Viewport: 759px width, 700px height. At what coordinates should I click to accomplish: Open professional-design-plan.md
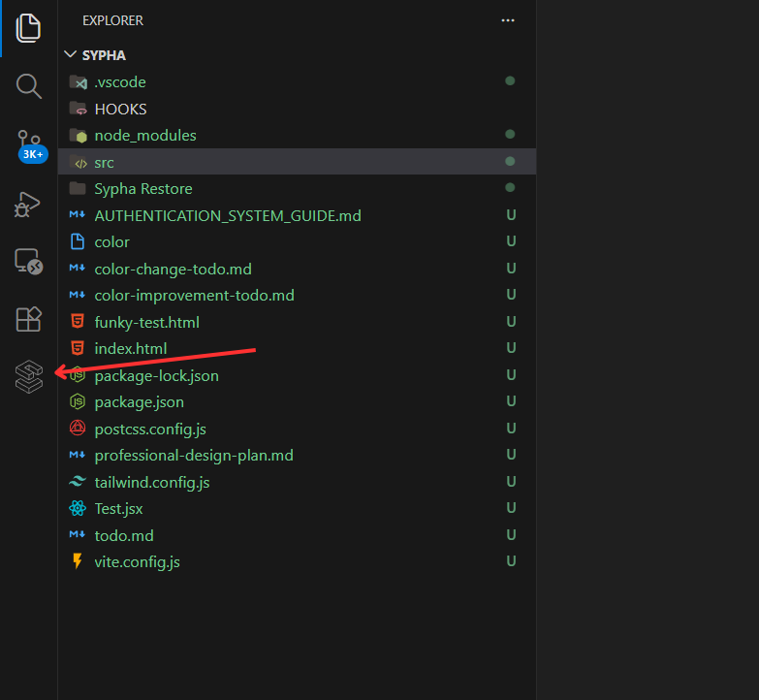pyautogui.click(x=297, y=455)
